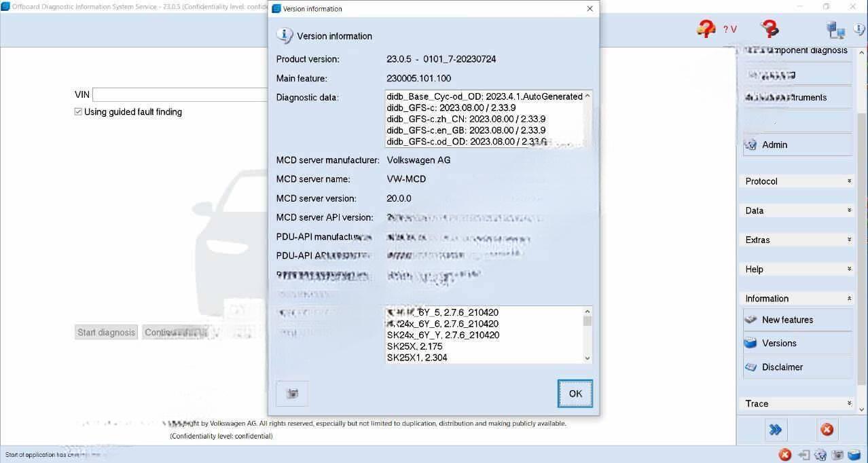Click MCD server manufacturer value Volkswagen AG
This screenshot has width=868, height=463.
point(418,160)
